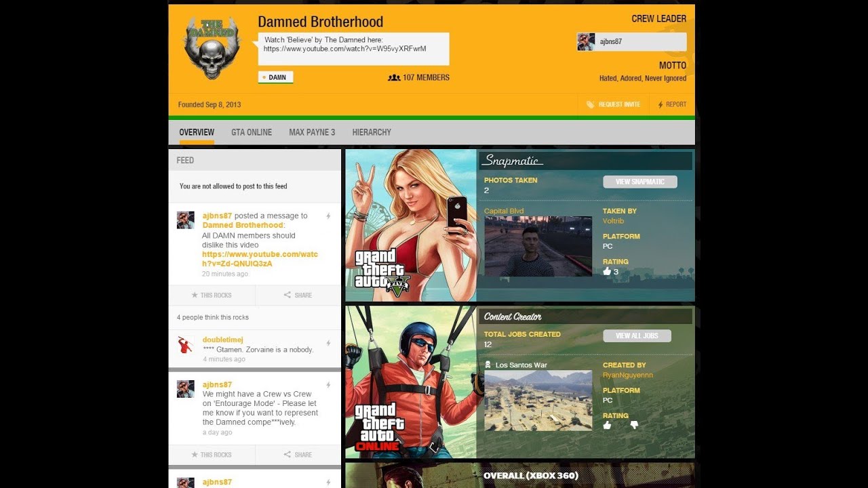Open the Los Santos War job thumbnail
This screenshot has width=868, height=488.
pos(538,401)
